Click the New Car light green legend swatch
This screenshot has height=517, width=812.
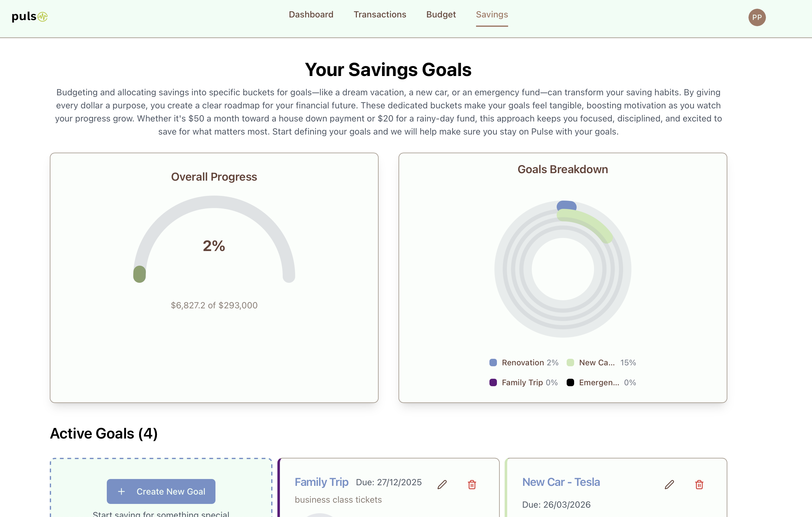point(570,363)
